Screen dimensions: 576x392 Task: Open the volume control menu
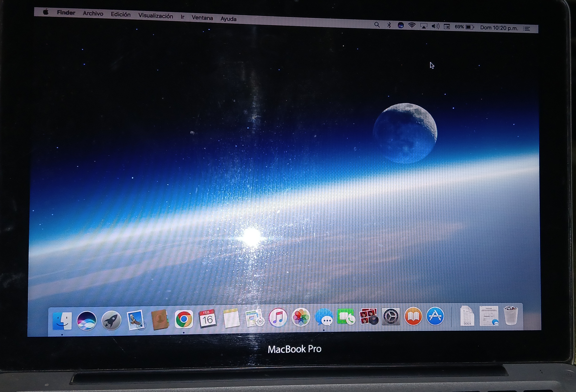click(435, 26)
